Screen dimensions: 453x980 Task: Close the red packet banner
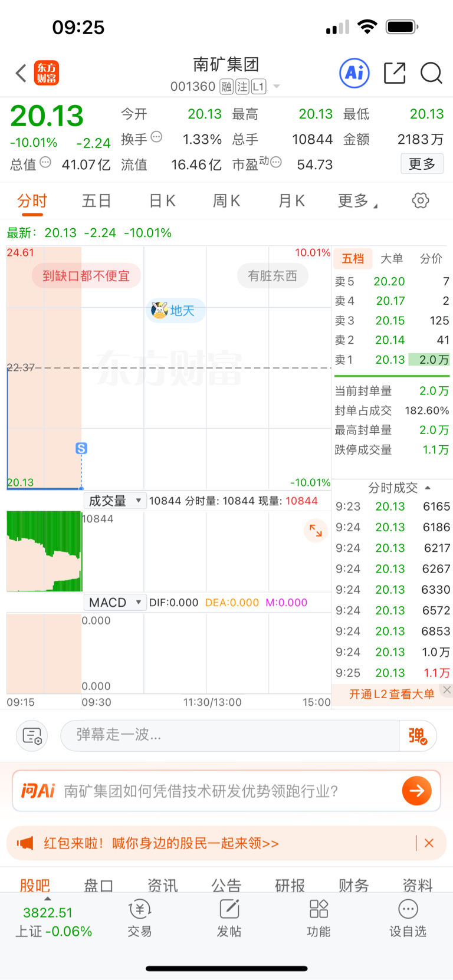pyautogui.click(x=429, y=843)
